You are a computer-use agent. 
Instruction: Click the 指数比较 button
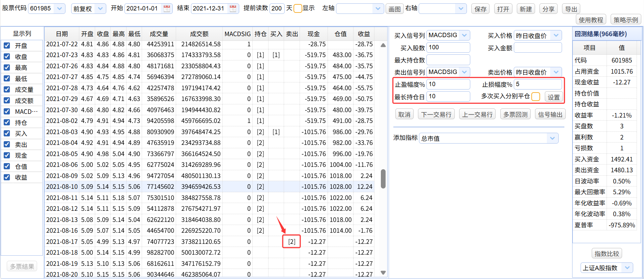(607, 254)
